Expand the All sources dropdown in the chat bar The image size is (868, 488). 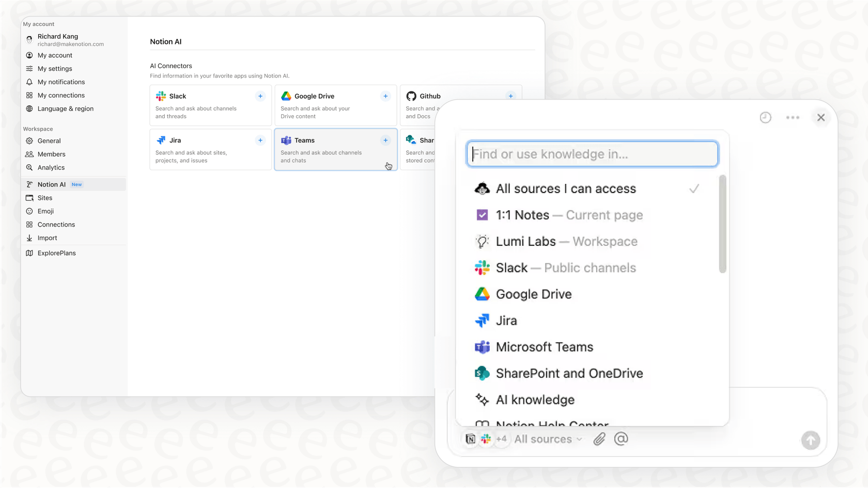pyautogui.click(x=548, y=439)
